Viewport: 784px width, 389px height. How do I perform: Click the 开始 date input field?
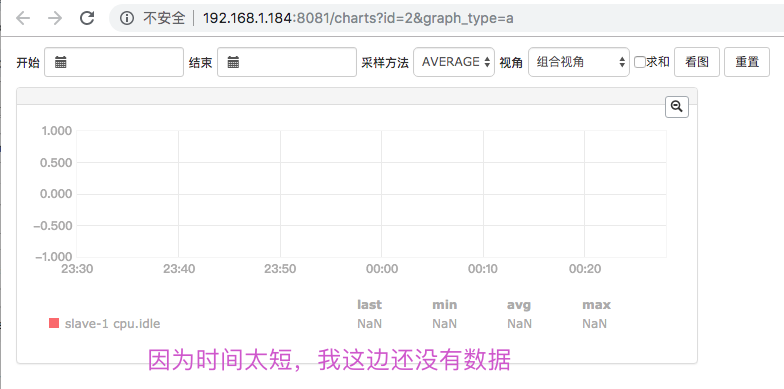(x=114, y=62)
